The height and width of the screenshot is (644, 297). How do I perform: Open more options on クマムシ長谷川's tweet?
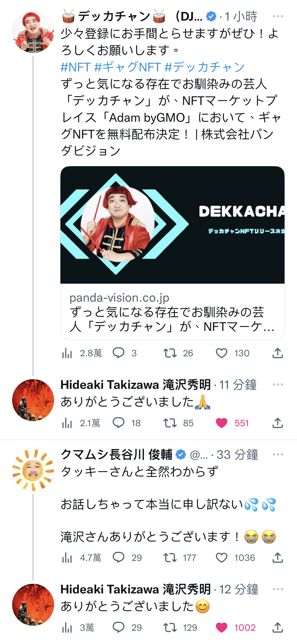(278, 454)
